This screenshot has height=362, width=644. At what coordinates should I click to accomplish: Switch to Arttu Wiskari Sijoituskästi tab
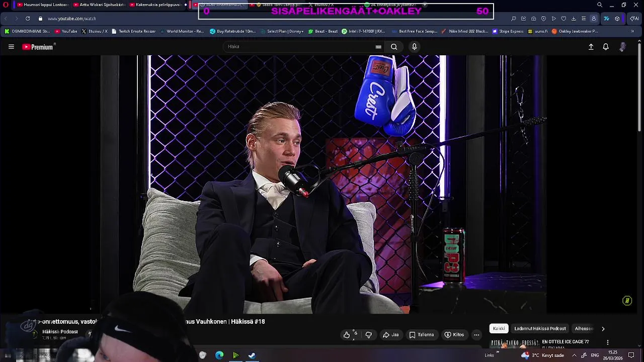coord(99,5)
